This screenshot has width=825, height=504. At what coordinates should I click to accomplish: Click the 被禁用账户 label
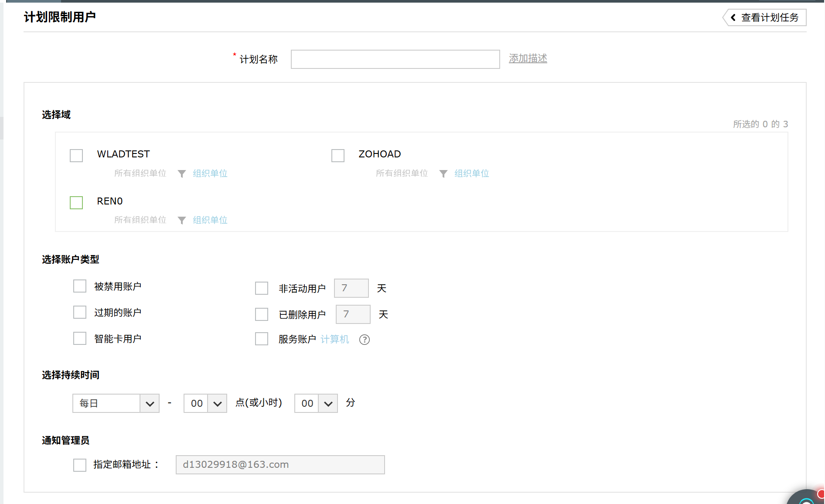coord(118,286)
